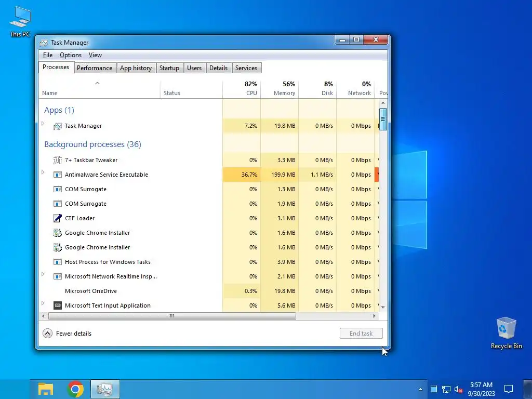Open the View menu

click(95, 55)
